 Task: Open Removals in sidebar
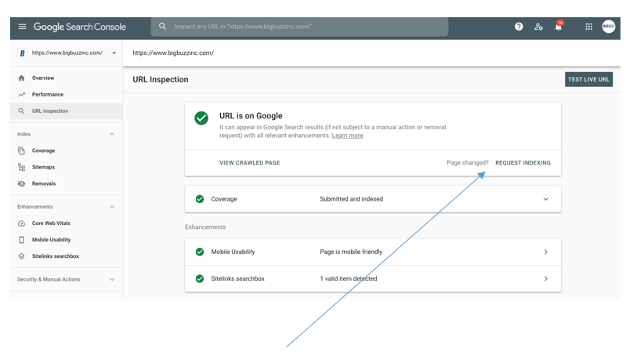pyautogui.click(x=44, y=183)
